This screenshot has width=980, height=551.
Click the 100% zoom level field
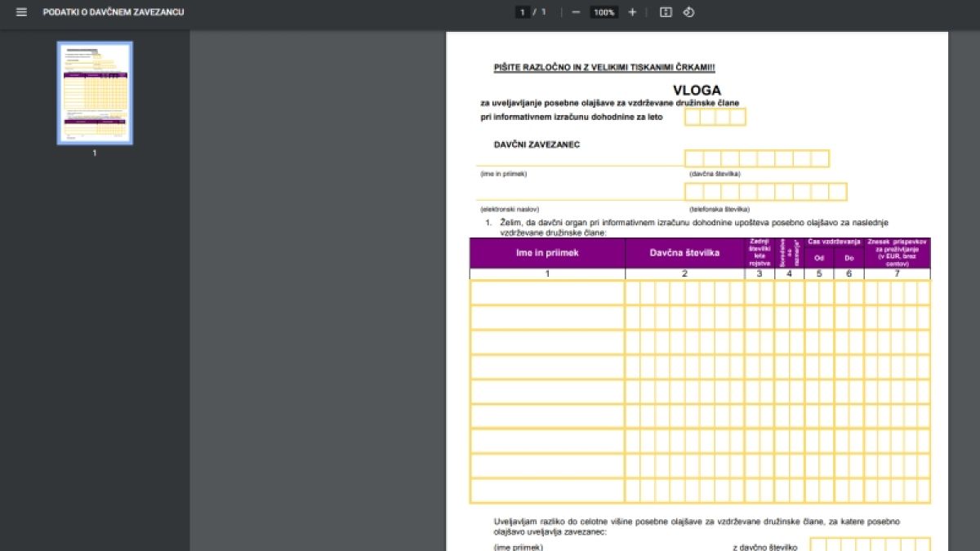coord(604,12)
